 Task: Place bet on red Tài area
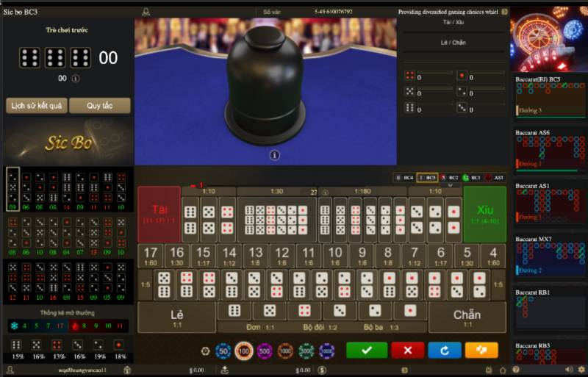coord(159,214)
